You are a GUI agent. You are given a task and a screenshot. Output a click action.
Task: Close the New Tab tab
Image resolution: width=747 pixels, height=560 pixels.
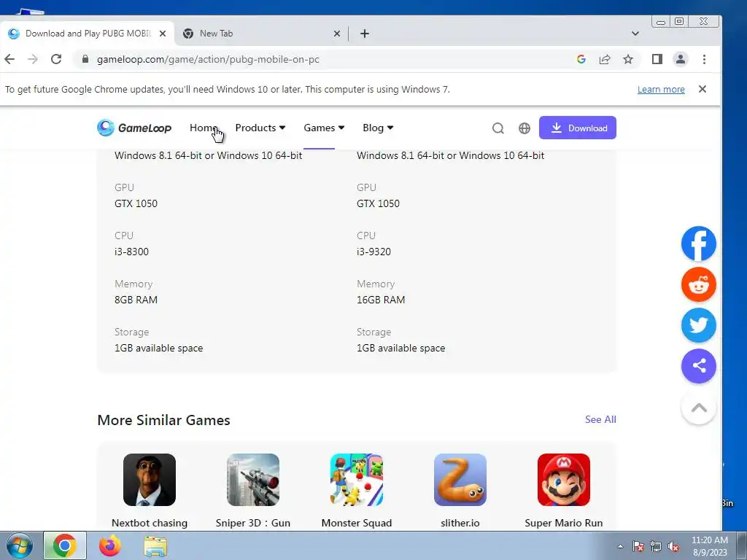click(x=337, y=34)
